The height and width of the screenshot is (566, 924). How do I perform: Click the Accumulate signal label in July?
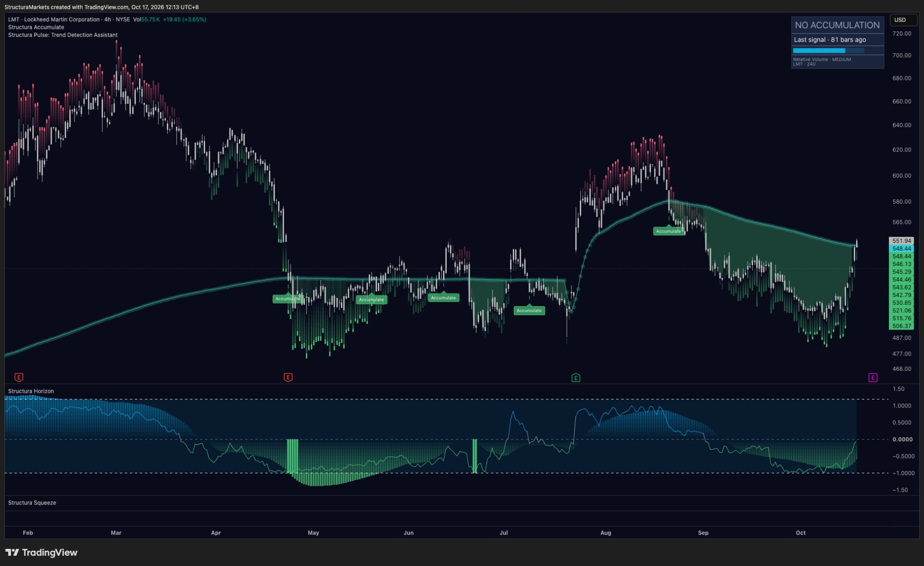pos(529,311)
